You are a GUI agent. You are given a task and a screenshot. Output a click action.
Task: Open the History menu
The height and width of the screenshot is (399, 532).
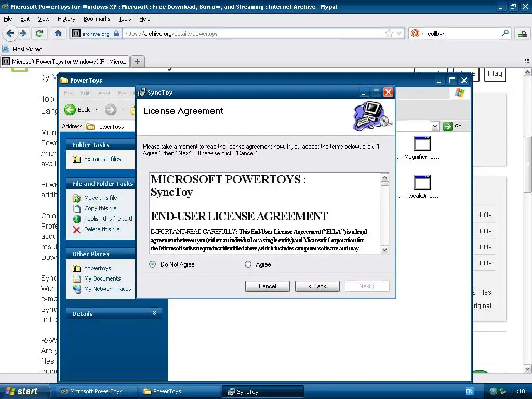click(66, 19)
